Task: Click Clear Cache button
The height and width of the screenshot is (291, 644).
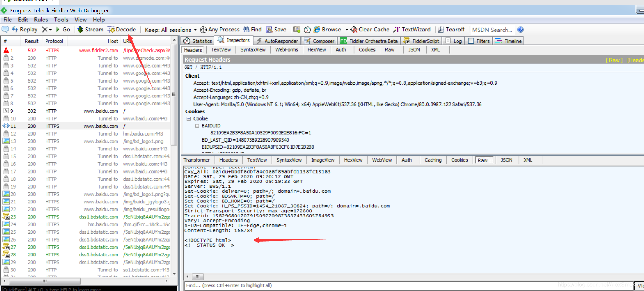Action: tap(370, 30)
